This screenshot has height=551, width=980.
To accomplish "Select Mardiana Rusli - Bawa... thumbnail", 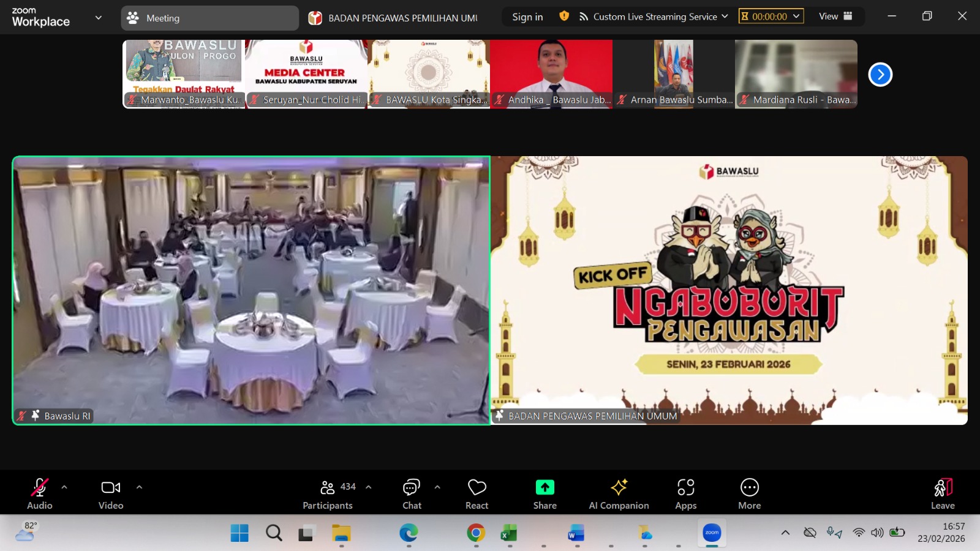I will [x=796, y=74].
